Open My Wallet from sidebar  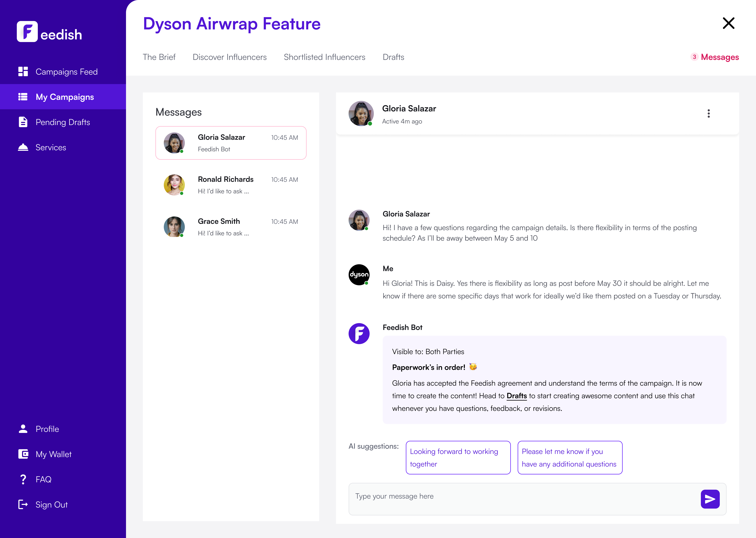[x=63, y=454]
